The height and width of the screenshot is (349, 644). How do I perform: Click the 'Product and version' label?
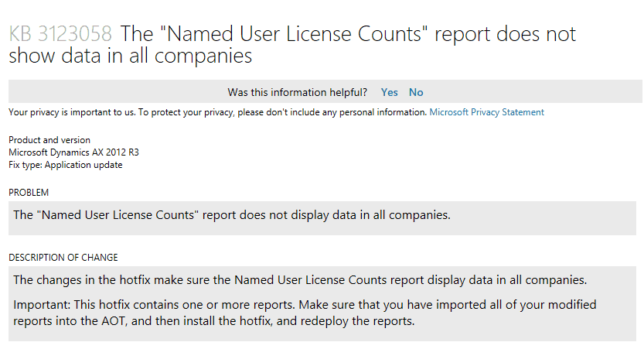click(x=49, y=140)
